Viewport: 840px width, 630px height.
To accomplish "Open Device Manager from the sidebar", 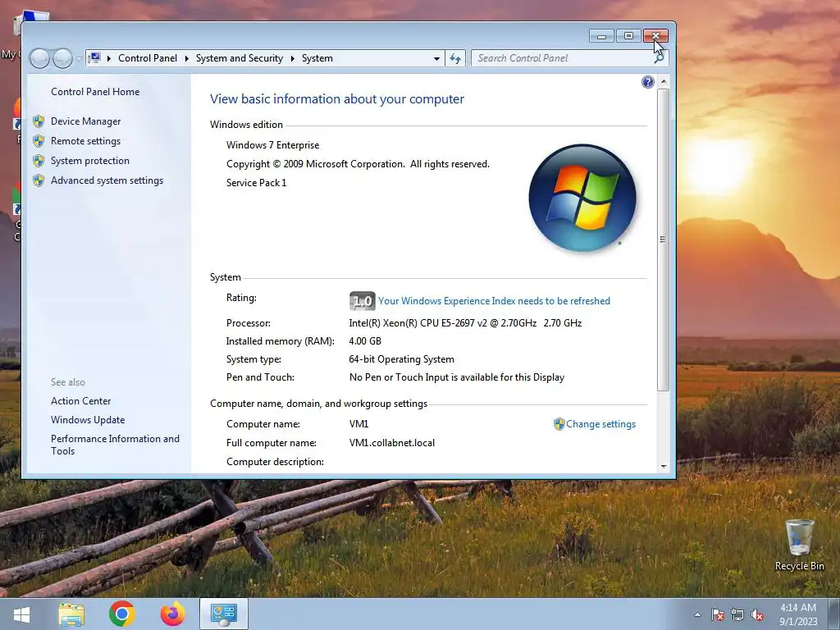I will click(x=85, y=121).
